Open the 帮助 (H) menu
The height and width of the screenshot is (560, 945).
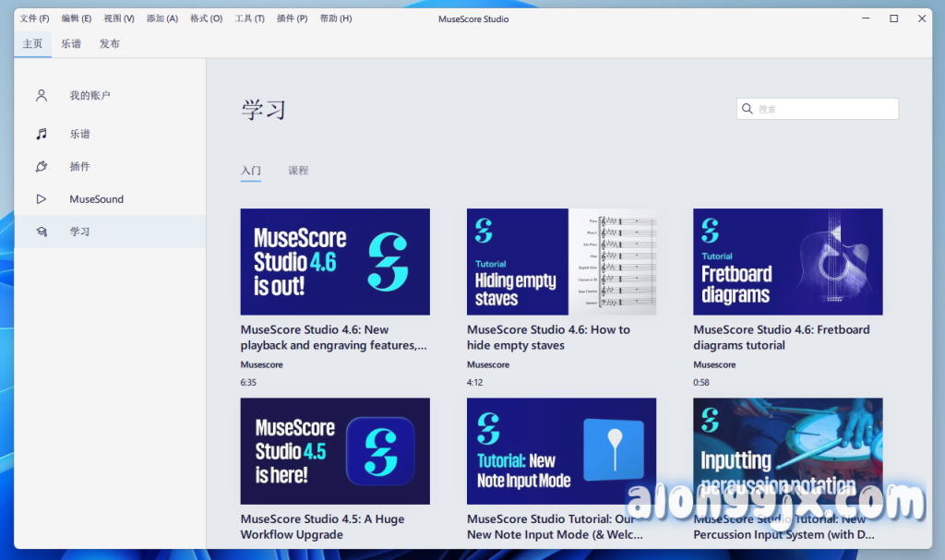[x=335, y=18]
